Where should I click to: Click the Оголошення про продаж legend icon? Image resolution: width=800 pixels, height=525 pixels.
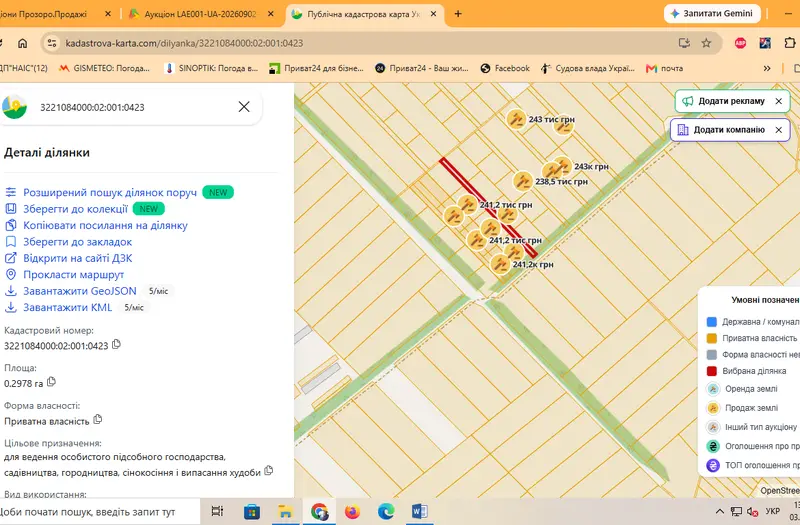(x=712, y=446)
